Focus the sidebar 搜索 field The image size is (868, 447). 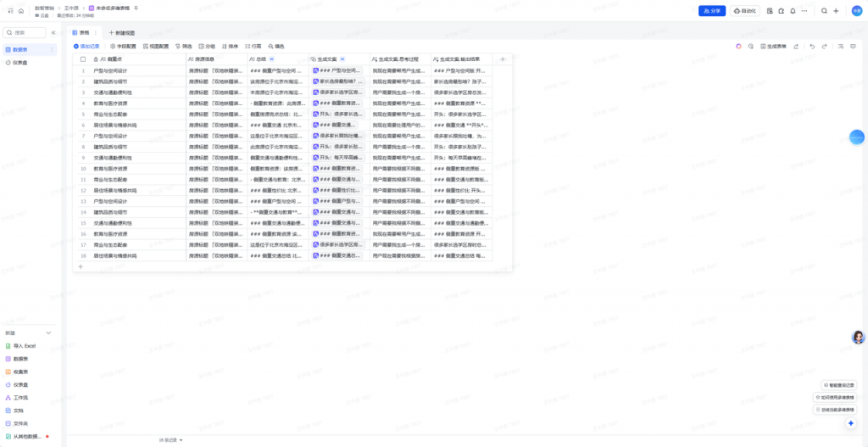25,33
